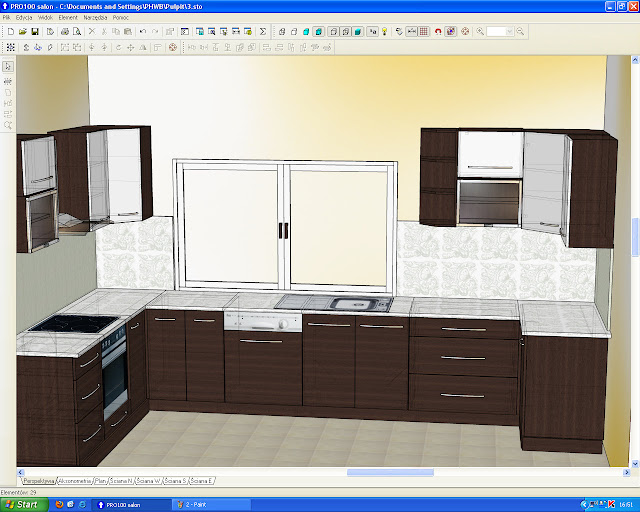640x512 pixels.
Task: Switch to the 2 - Paint taskbar button
Action: (211, 505)
